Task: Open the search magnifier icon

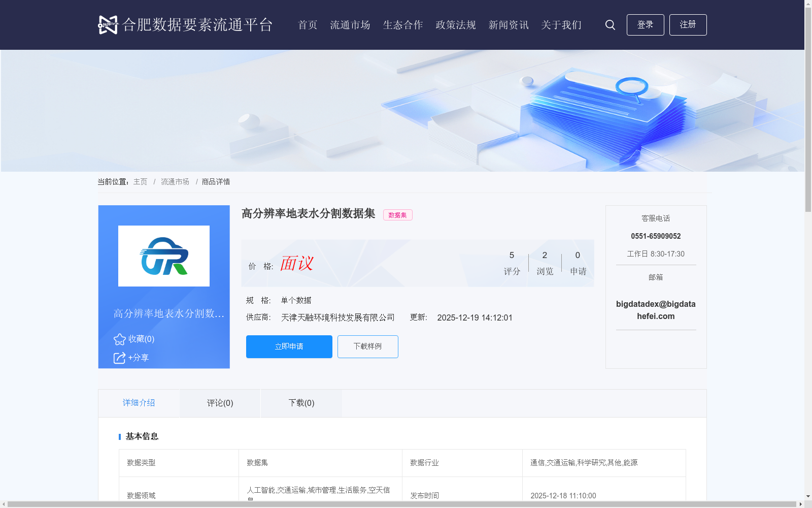Action: click(610, 25)
